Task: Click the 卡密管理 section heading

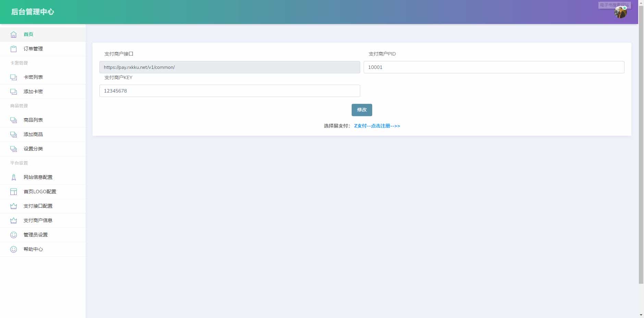Action: pyautogui.click(x=19, y=63)
